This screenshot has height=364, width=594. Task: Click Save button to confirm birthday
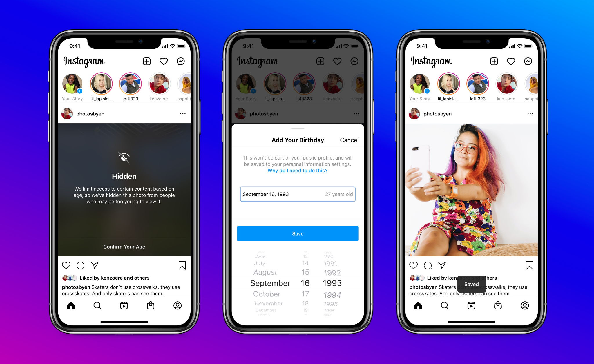(x=297, y=233)
